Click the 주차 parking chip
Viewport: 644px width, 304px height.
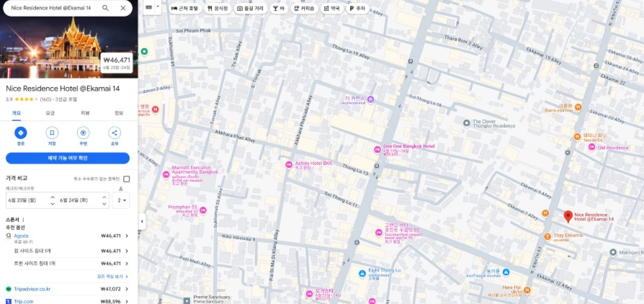click(357, 8)
